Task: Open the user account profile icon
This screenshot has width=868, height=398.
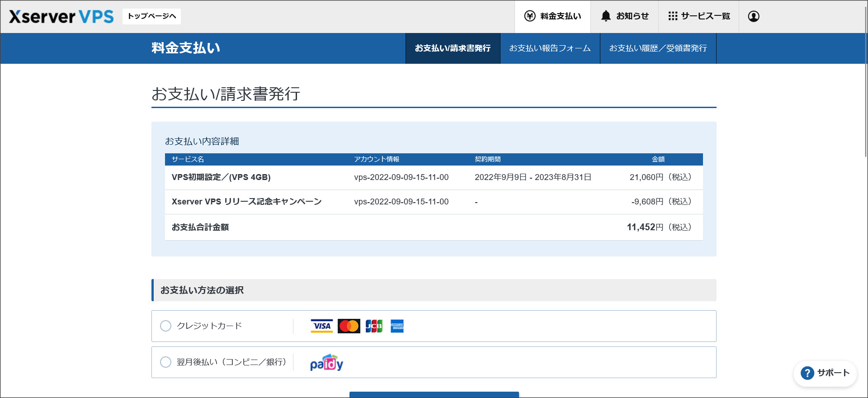Action: pyautogui.click(x=754, y=16)
